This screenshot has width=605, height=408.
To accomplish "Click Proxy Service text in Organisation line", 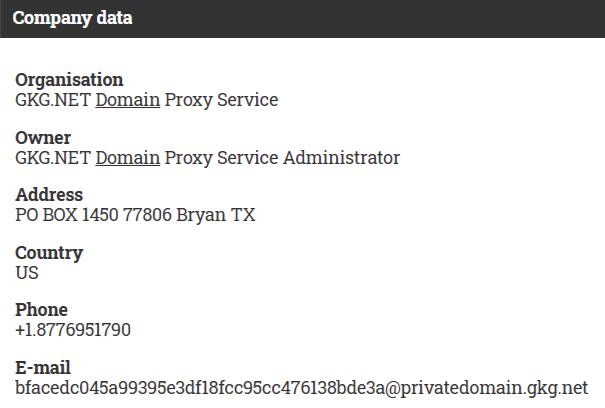I will pyautogui.click(x=221, y=100).
